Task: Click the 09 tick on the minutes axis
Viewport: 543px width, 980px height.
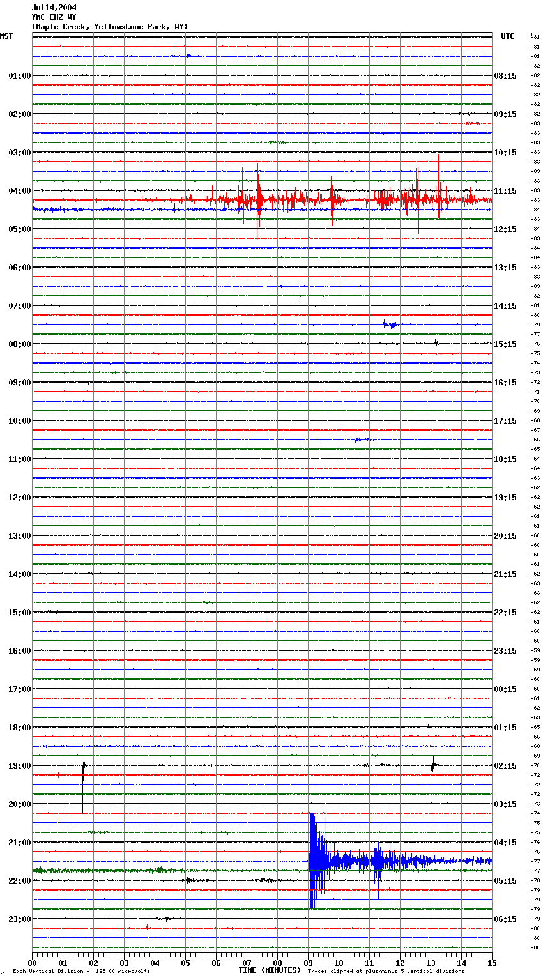Action: click(x=308, y=963)
